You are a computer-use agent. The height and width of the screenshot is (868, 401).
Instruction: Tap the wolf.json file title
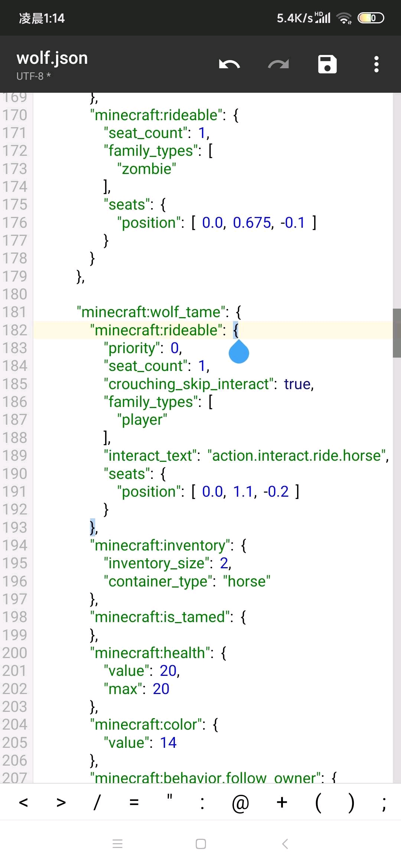[52, 58]
